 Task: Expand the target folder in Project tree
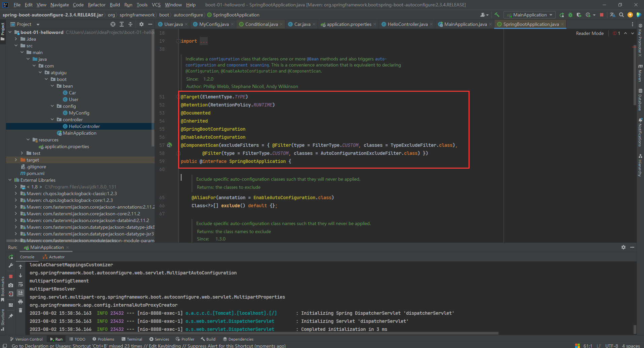pyautogui.click(x=16, y=160)
